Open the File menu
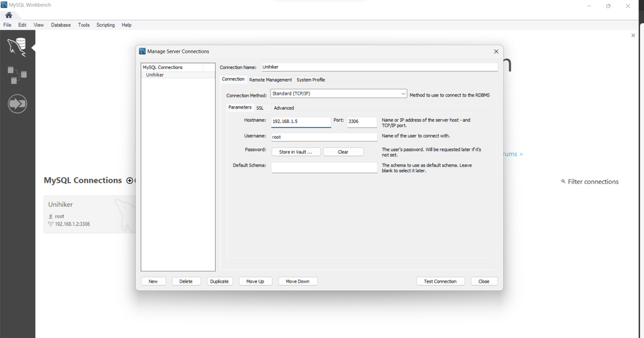The height and width of the screenshot is (338, 644). (8, 25)
